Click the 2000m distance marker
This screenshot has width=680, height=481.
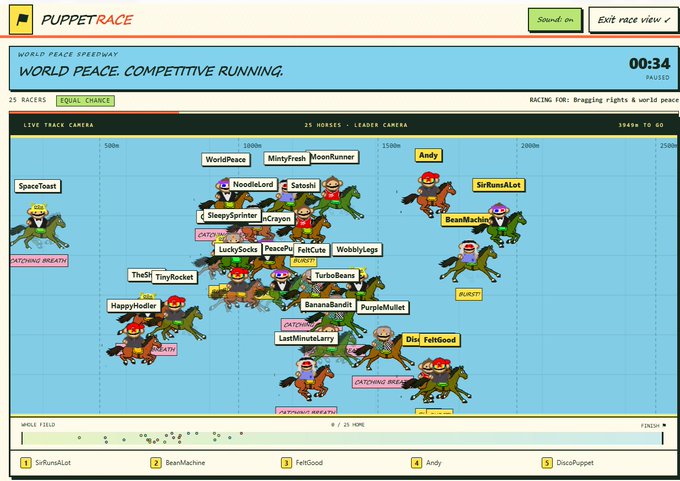[530, 146]
